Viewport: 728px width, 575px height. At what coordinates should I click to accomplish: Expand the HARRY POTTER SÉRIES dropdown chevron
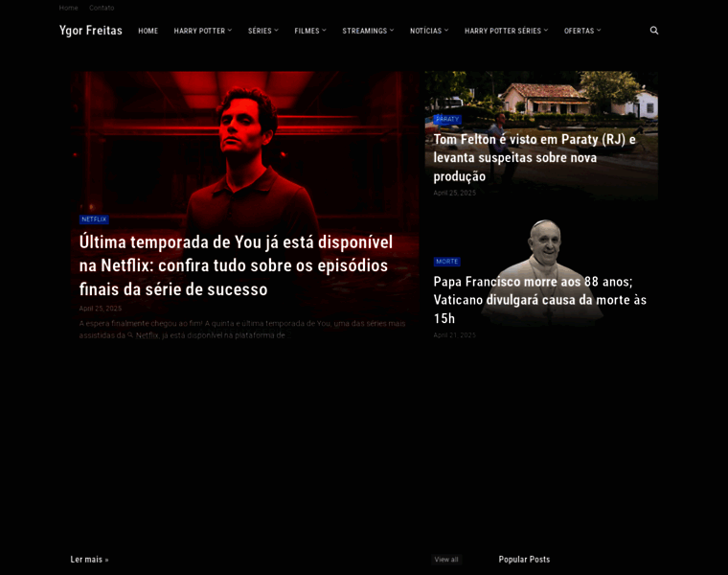click(x=546, y=31)
